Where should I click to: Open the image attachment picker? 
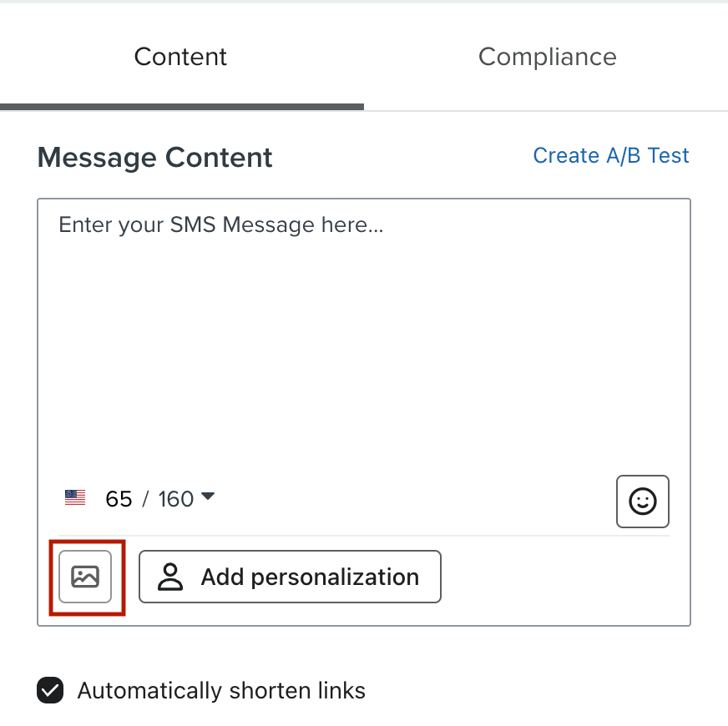pos(85,577)
